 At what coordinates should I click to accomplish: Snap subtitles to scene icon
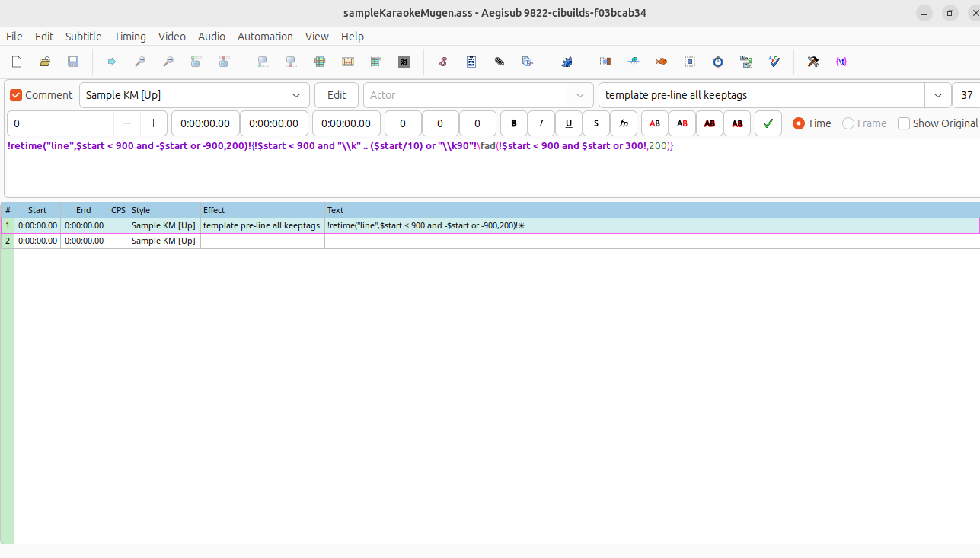click(348, 62)
